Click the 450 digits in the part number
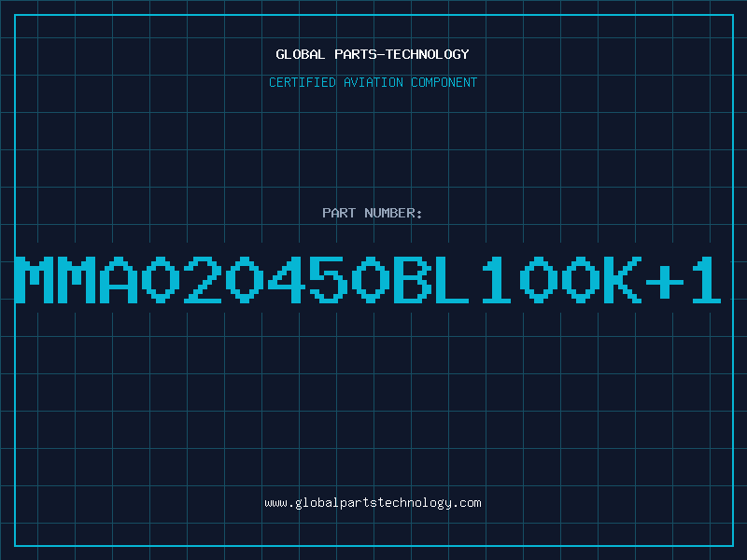Image resolution: width=747 pixels, height=560 pixels. click(329, 279)
